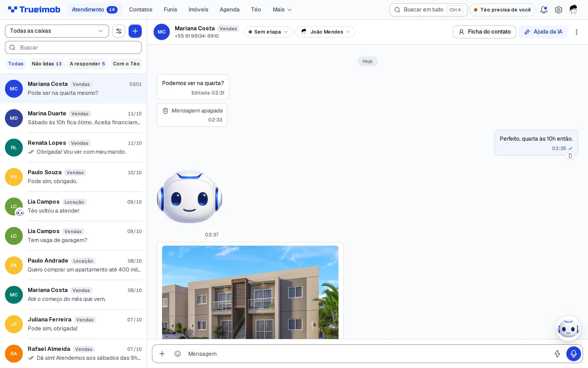The width and height of the screenshot is (588, 368).
Task: Open quick replies lightning icon
Action: click(x=557, y=354)
